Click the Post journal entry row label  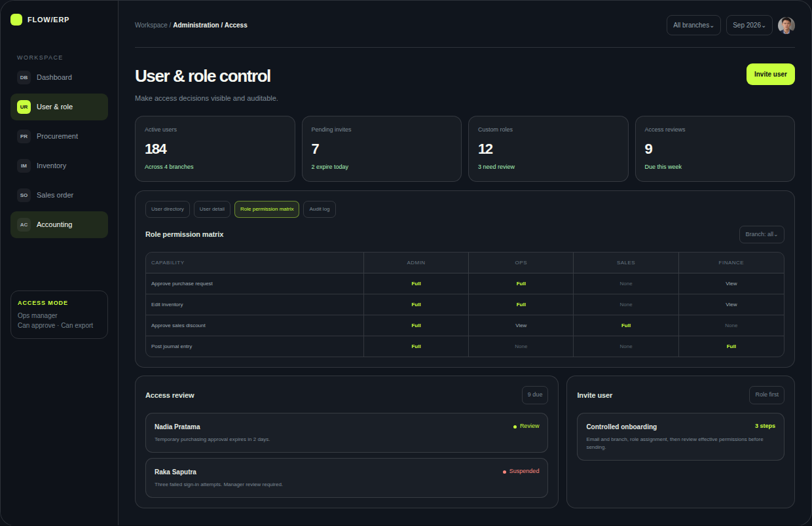[172, 346]
